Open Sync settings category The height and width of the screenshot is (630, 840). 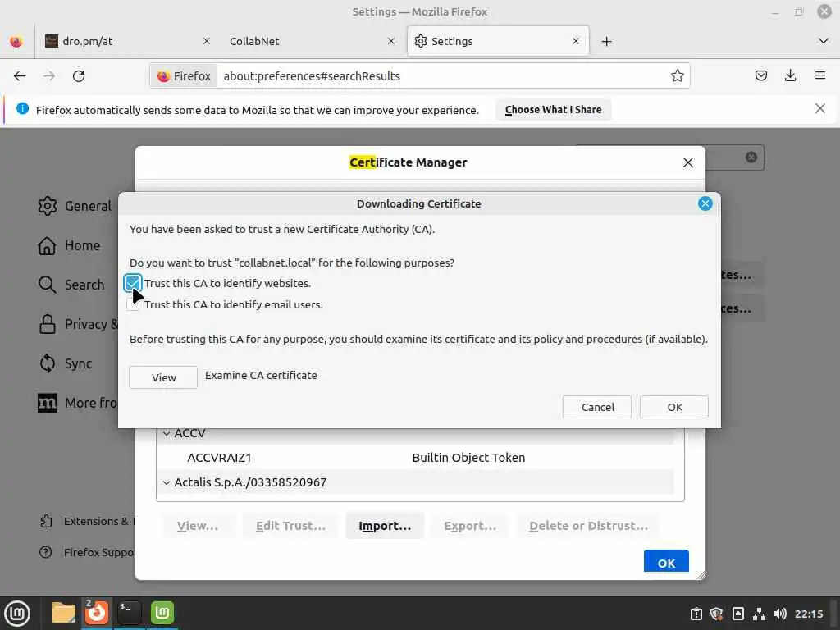[66, 363]
